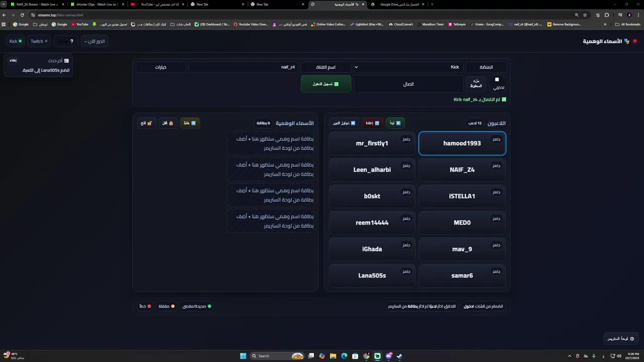Select the NAIF_Z4 player card
This screenshot has height=362, width=644.
[462, 170]
